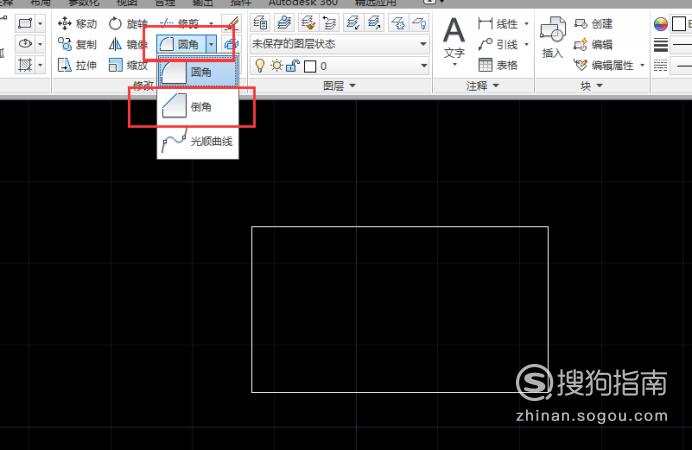Toggle layer 0 light bulb on/off
Screen dimensions: 692x450
click(x=260, y=66)
